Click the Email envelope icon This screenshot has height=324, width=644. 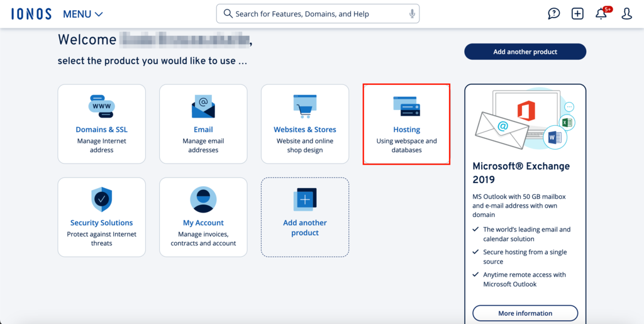pos(203,106)
